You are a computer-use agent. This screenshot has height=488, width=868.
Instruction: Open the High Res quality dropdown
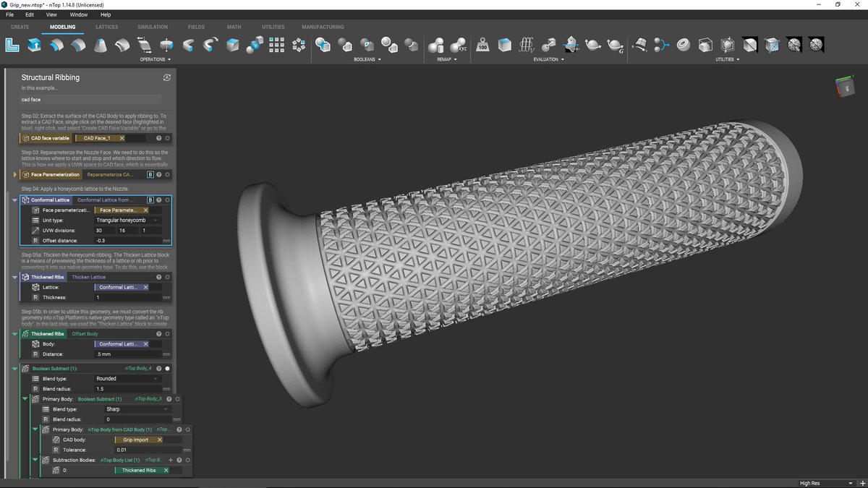click(x=825, y=483)
